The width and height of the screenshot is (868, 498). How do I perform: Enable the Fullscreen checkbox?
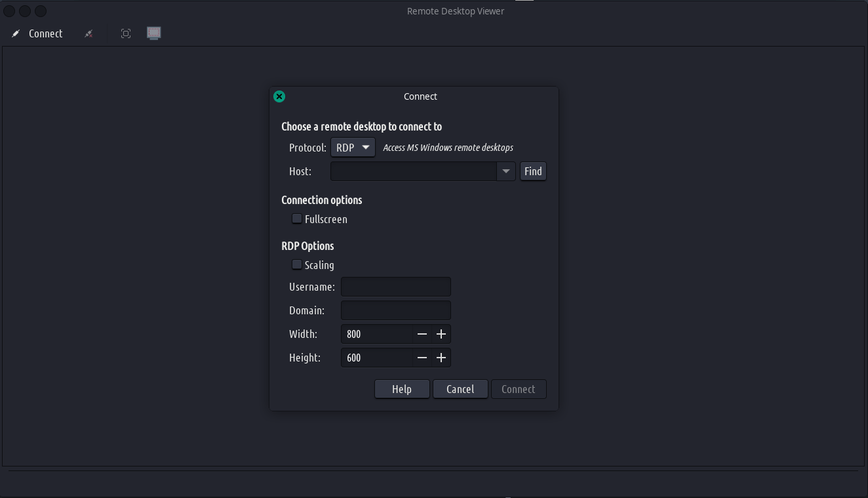[x=297, y=218]
